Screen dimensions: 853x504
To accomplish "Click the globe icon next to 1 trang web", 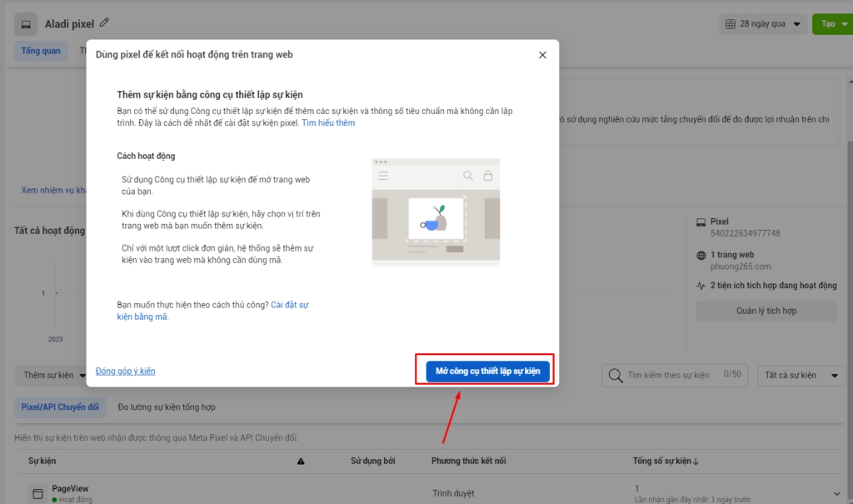I will (701, 255).
